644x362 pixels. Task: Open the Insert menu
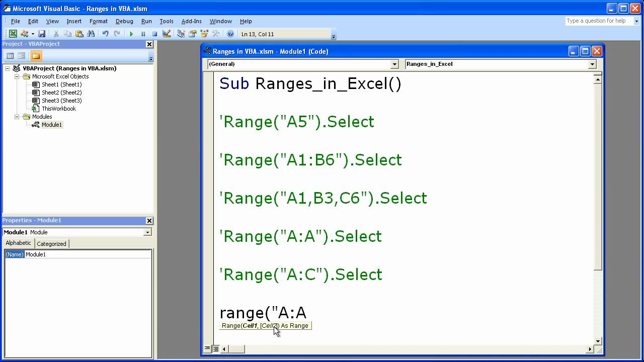click(74, 21)
